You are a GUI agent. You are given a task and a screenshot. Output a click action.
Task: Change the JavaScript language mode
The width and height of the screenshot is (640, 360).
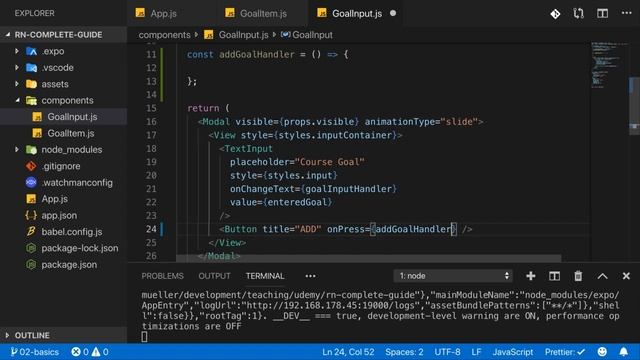[x=513, y=352]
